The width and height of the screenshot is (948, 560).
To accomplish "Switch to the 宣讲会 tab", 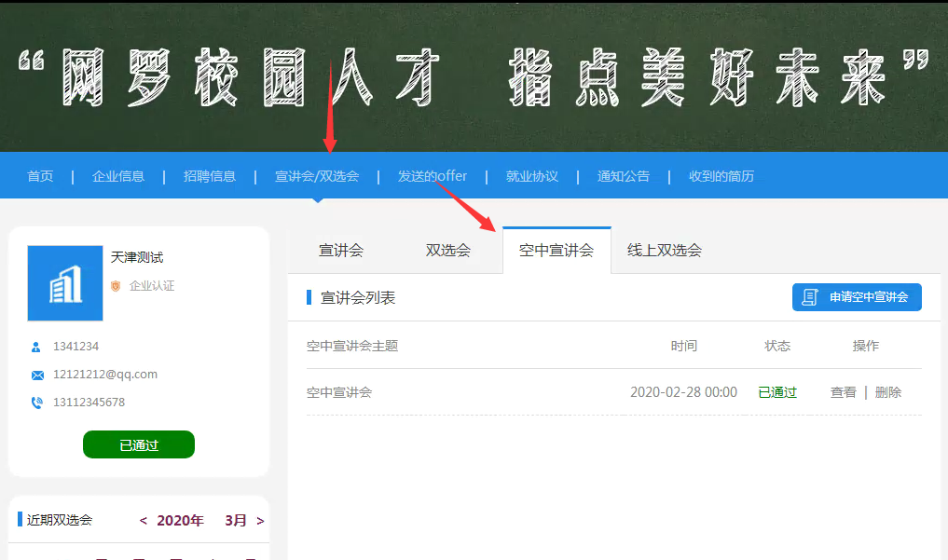I will (341, 251).
